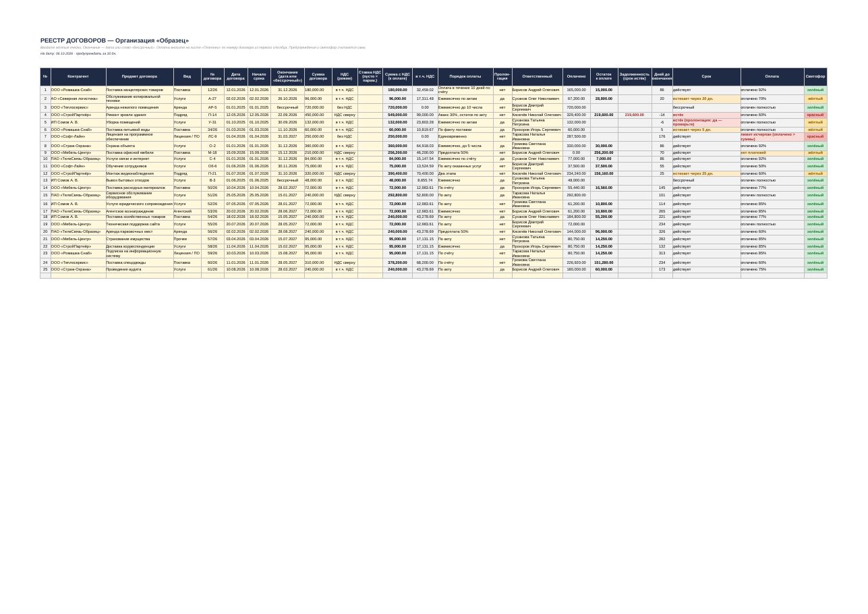The image size is (868, 614).
Task: Click the «лимит исчерпан» payment cell in row 7
Action: 772,136
